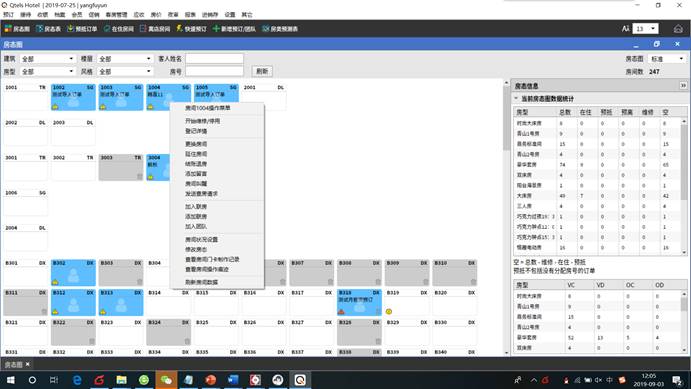The image size is (691, 389).
Task: Open 房类预测表 room type forecast
Action: coord(280,29)
